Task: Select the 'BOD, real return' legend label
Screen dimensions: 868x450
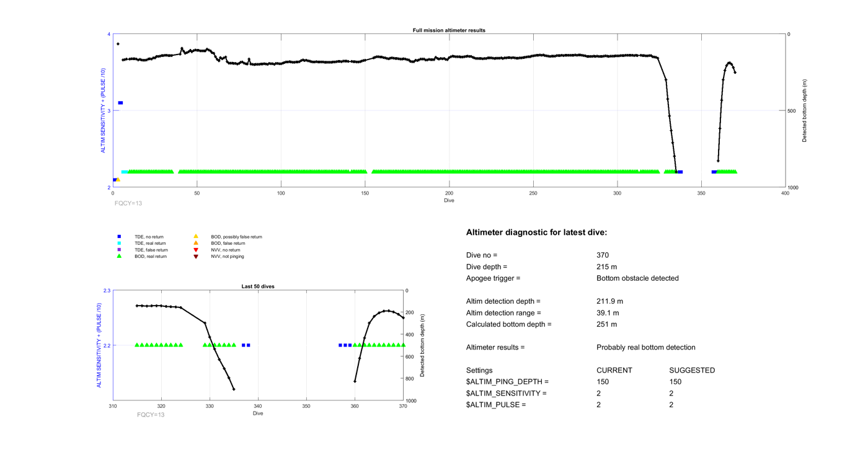Action: (151, 256)
